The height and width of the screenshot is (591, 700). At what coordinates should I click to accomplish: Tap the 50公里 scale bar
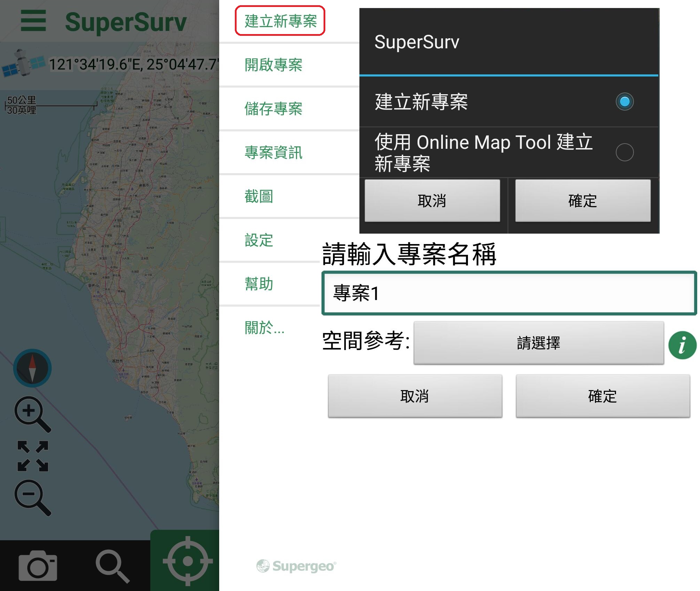51,105
